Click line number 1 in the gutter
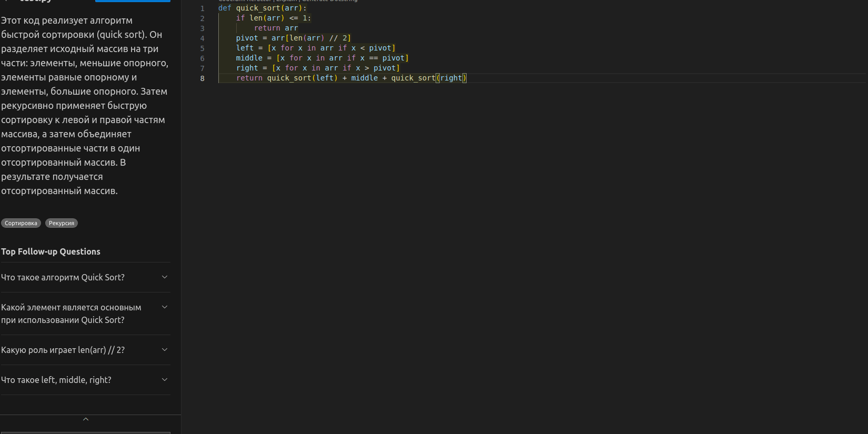This screenshot has height=434, width=868. (x=202, y=8)
